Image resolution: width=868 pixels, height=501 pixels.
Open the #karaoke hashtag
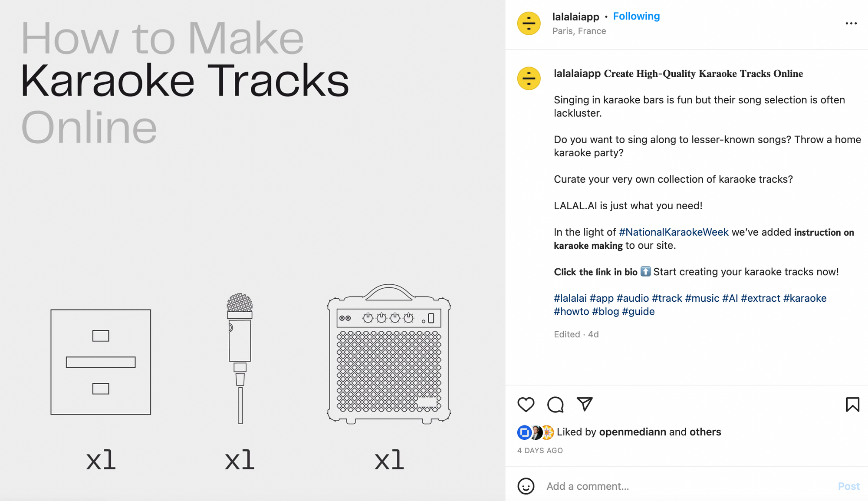[x=805, y=298]
